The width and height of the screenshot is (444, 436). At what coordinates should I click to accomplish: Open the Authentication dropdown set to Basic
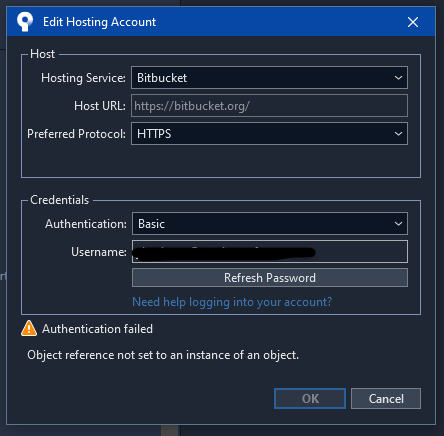pos(270,224)
